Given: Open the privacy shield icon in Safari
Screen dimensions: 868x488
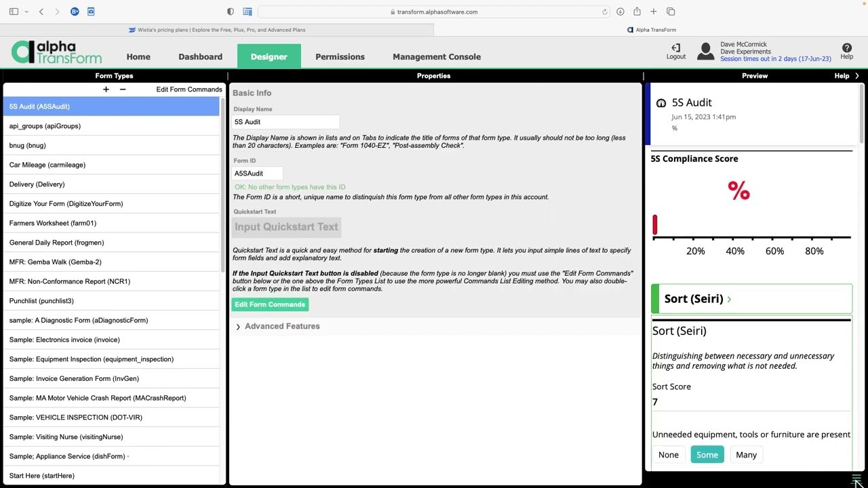Looking at the screenshot, I should [x=231, y=12].
